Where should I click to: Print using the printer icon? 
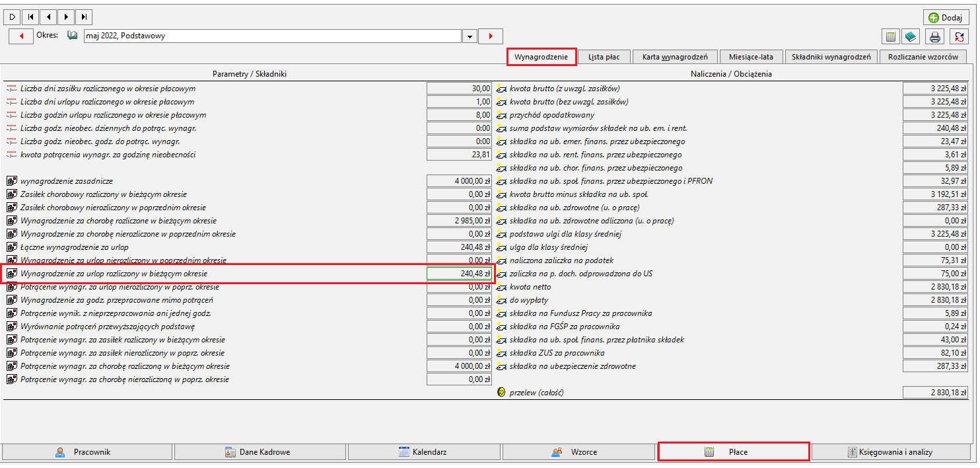point(934,36)
